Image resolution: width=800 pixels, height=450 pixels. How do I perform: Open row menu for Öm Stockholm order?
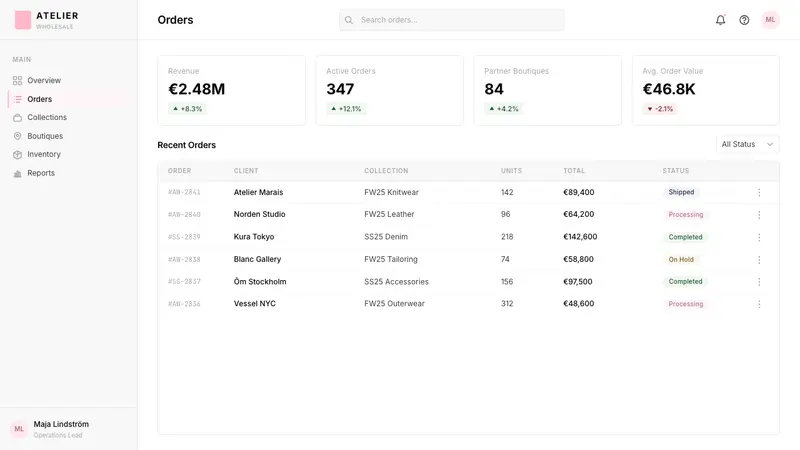coord(759,282)
